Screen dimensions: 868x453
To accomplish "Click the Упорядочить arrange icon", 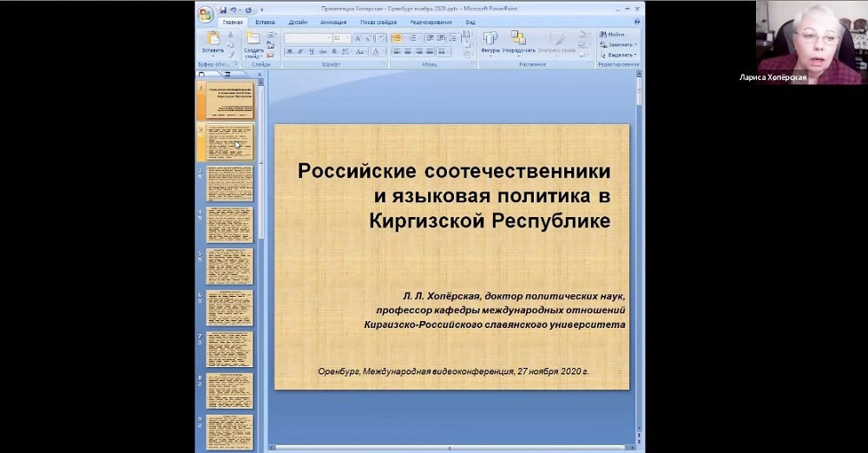I will click(x=518, y=38).
